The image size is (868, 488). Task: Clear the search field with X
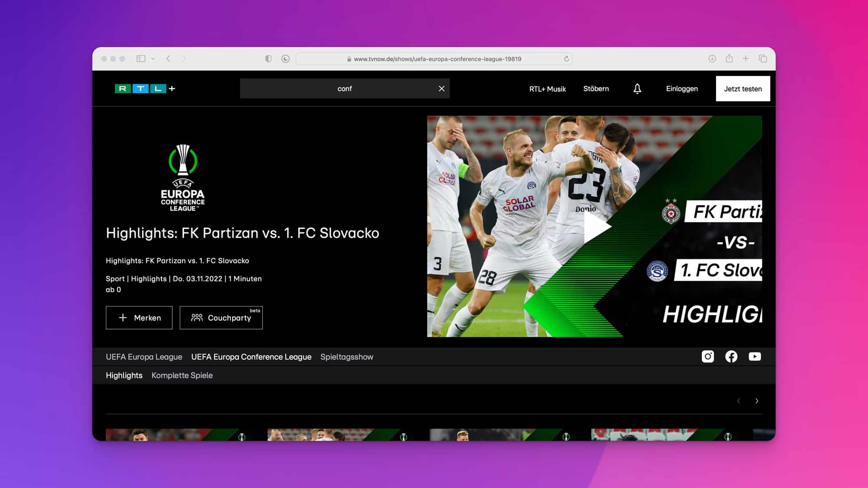[x=441, y=88]
